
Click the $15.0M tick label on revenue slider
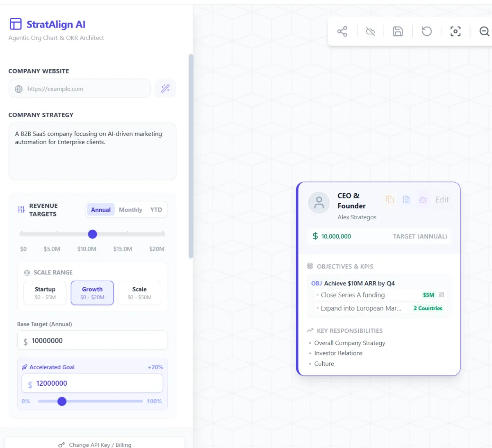[x=123, y=249]
